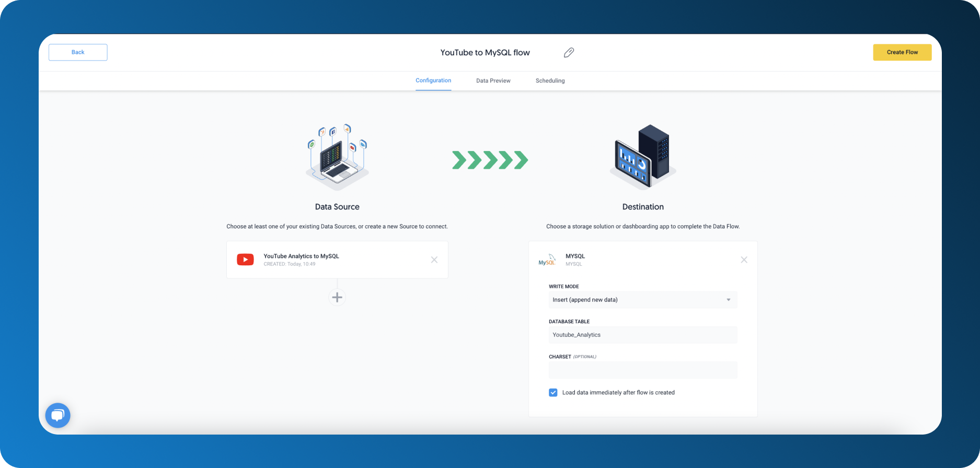This screenshot has height=468, width=980.
Task: Click the MySQL logo icon
Action: click(x=547, y=260)
